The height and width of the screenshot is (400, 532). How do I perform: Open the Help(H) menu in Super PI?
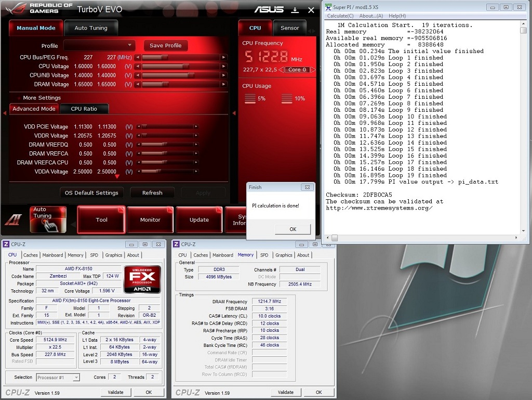coord(397,16)
